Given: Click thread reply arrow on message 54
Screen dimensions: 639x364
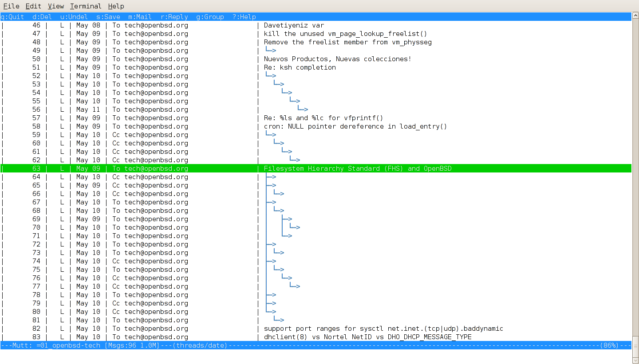Looking at the screenshot, I should pyautogui.click(x=286, y=93).
